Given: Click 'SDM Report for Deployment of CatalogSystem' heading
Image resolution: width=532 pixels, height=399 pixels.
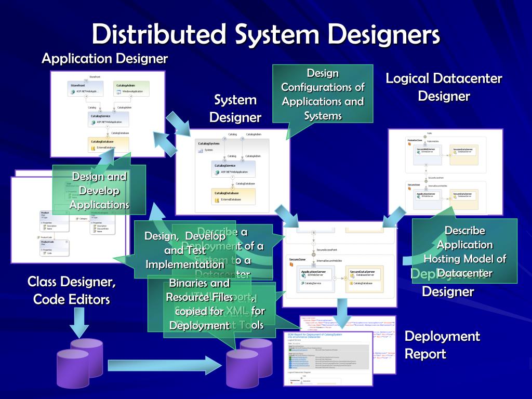Looking at the screenshot, I should coord(315,336).
